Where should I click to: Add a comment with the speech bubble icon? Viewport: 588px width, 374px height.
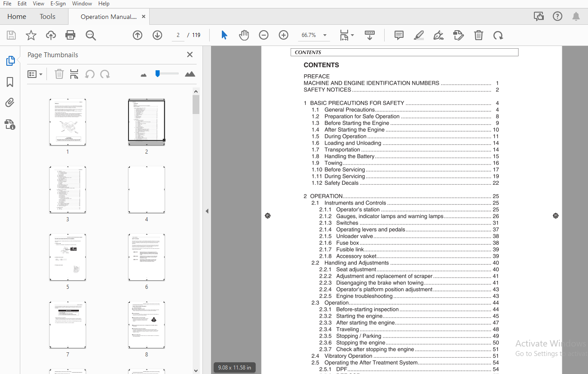tap(399, 35)
